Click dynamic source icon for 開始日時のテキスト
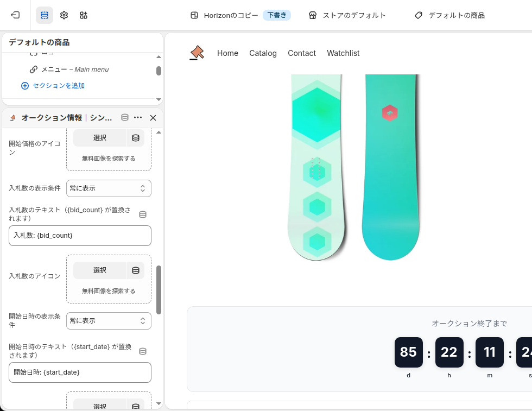 pos(143,351)
